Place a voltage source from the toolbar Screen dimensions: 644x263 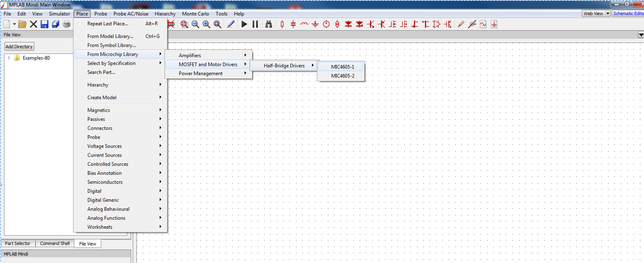click(x=326, y=24)
